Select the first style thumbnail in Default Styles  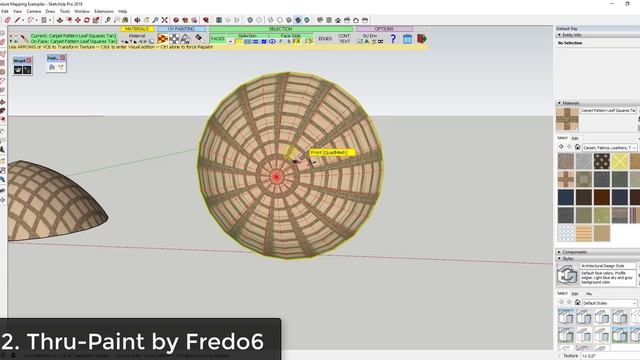(566, 317)
